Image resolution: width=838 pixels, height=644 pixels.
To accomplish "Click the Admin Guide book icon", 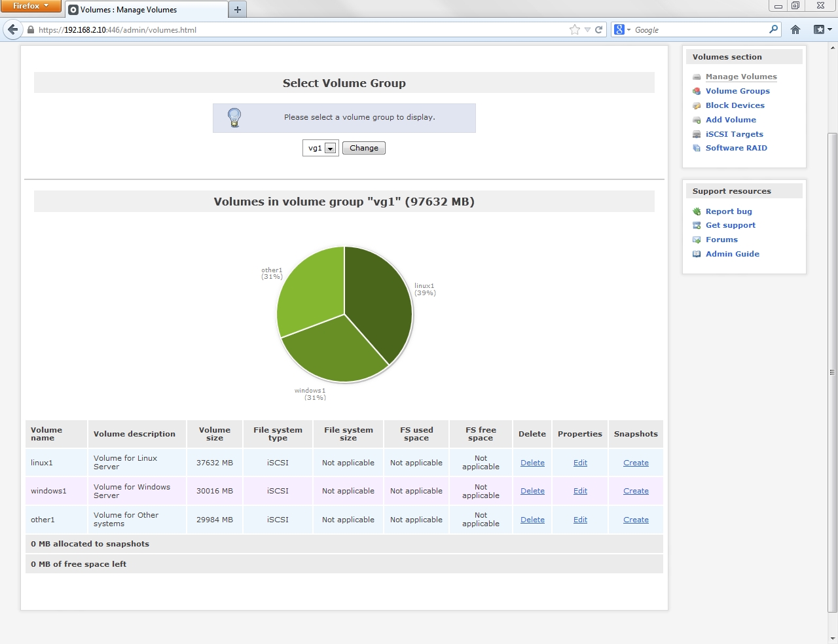I will click(x=697, y=254).
